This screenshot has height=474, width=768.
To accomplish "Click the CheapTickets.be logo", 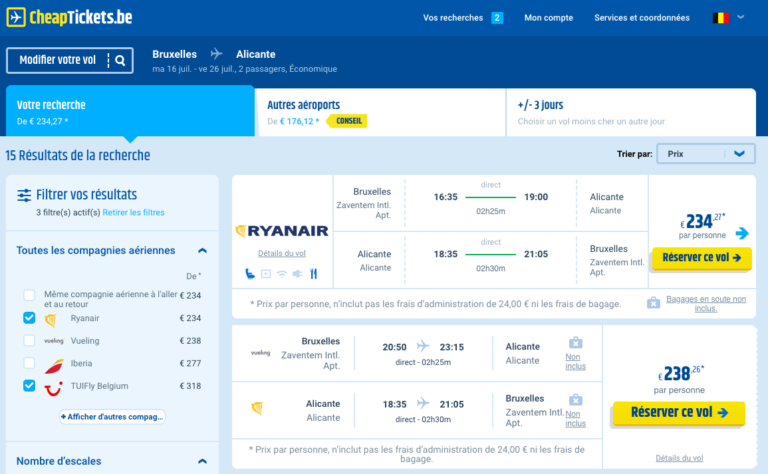I will coord(69,18).
